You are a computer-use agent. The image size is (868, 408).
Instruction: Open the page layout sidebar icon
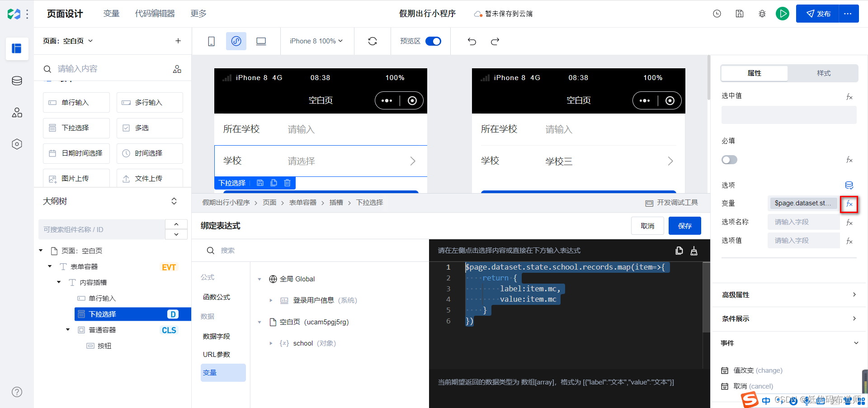[x=17, y=48]
